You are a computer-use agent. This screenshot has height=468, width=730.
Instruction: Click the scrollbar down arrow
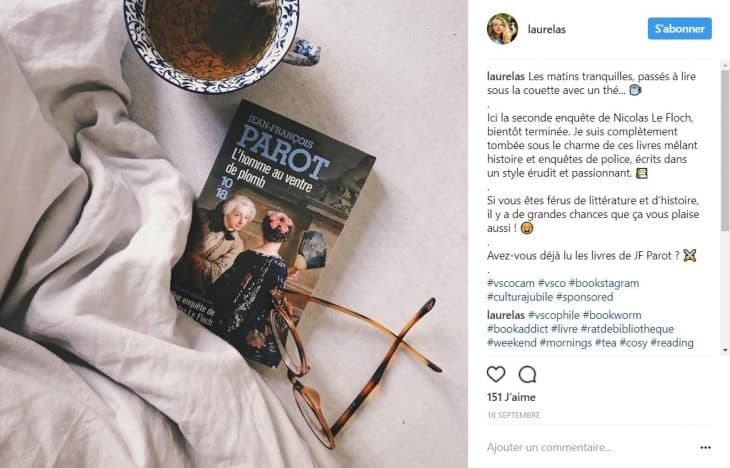click(725, 350)
